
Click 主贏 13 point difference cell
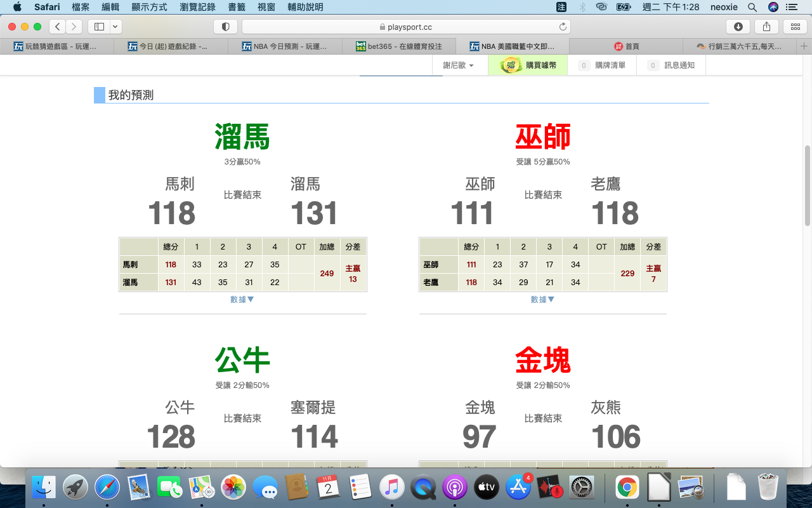[353, 274]
